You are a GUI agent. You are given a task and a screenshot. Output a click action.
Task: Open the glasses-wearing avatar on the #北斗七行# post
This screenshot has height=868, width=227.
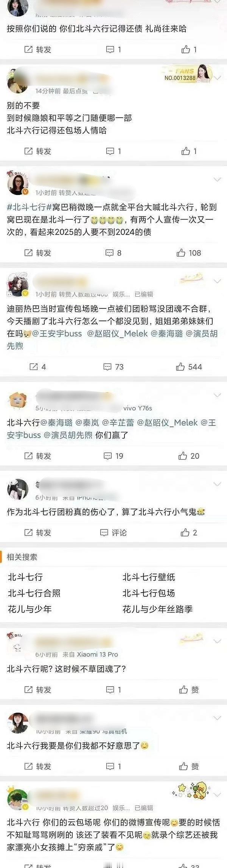click(18, 184)
